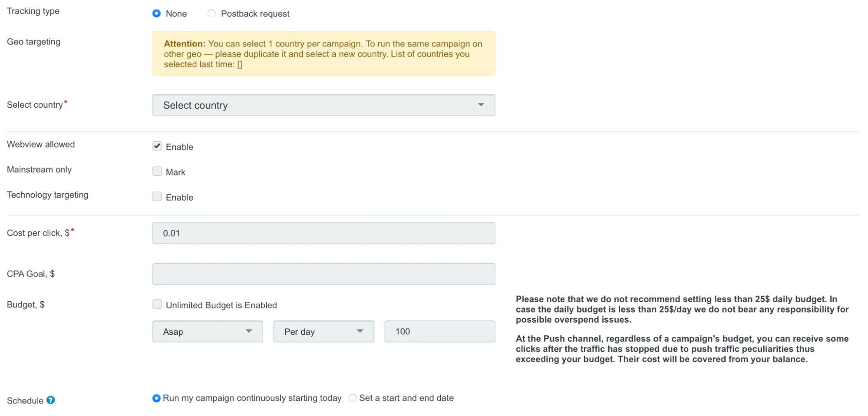Click the budget amount field showing 100
The width and height of the screenshot is (868, 416).
439,331
